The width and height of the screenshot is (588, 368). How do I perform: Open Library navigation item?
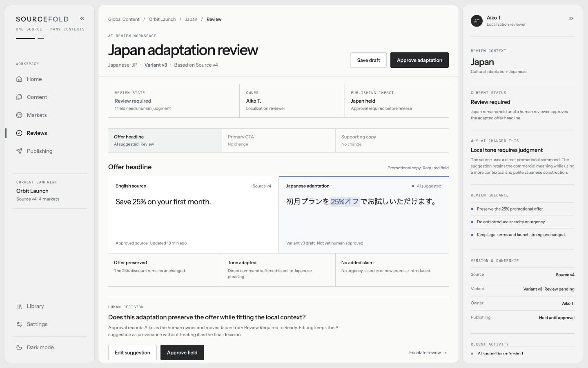click(x=50, y=306)
